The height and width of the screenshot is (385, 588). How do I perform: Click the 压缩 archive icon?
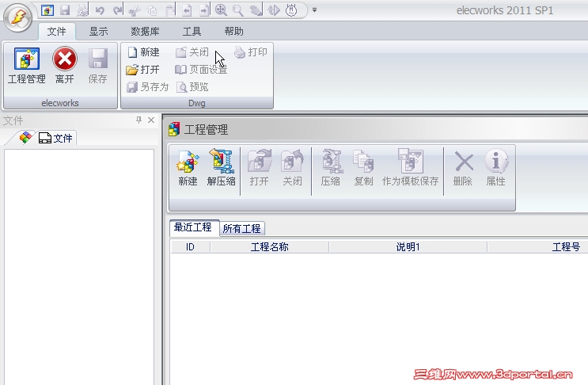point(330,168)
